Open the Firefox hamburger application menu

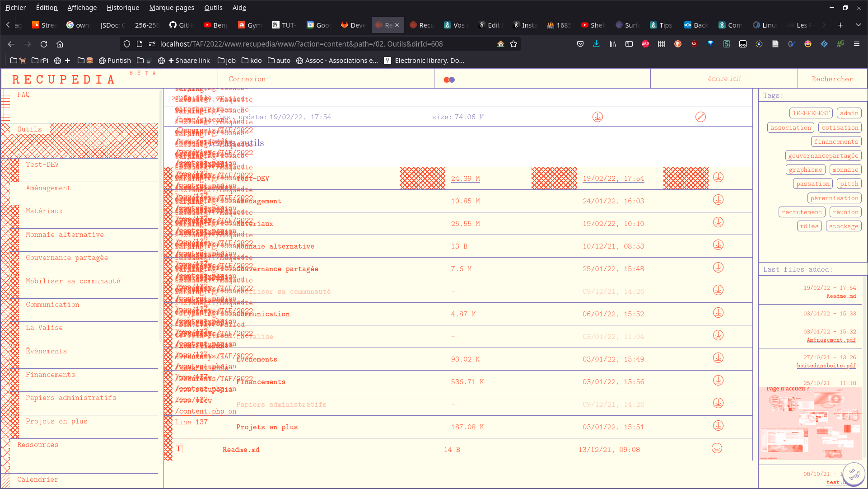[x=856, y=44]
